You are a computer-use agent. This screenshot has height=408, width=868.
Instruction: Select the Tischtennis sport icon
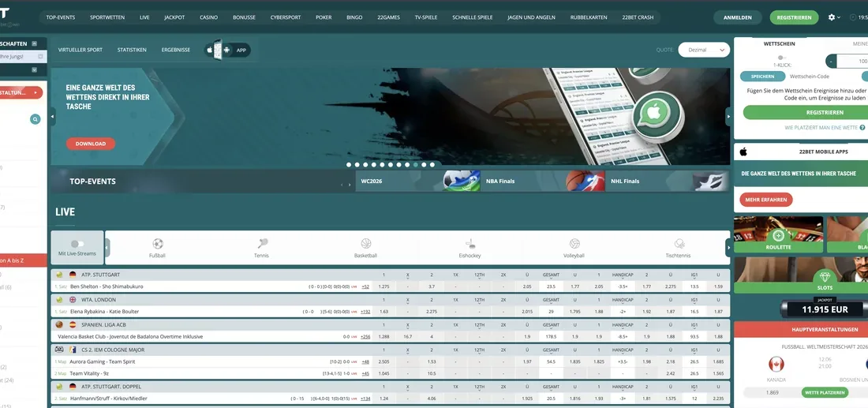[x=679, y=244]
